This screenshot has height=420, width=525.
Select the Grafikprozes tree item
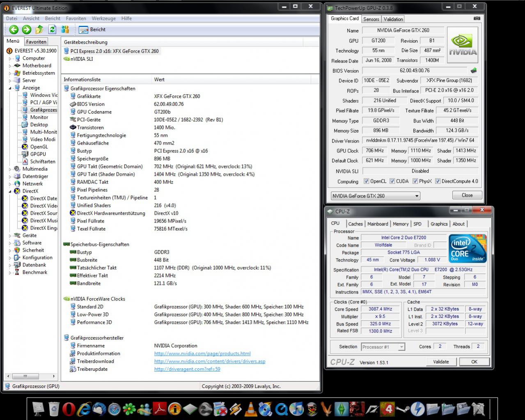[x=44, y=110]
